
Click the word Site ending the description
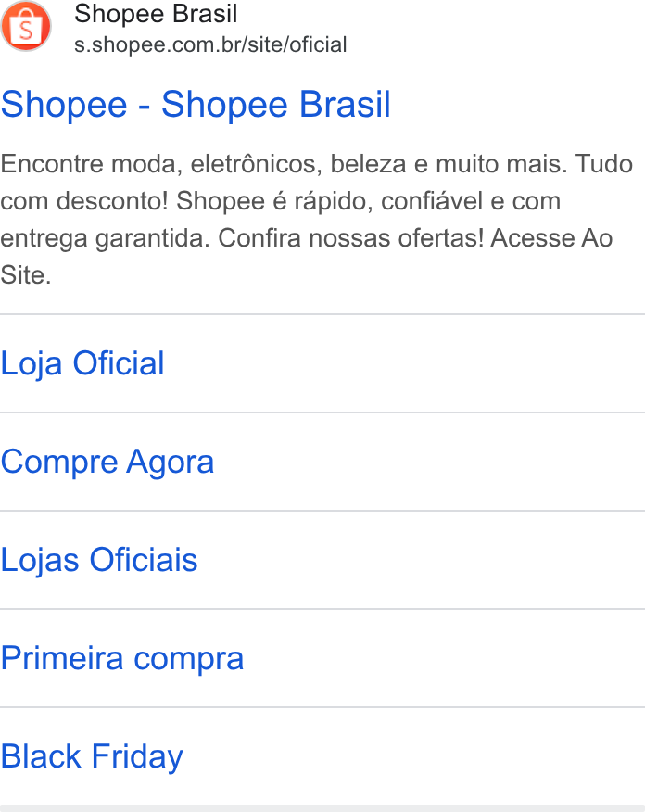point(26,275)
